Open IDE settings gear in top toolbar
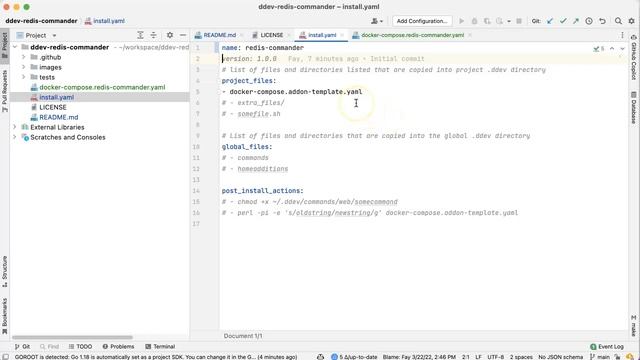This screenshot has width=640, height=360. click(631, 21)
